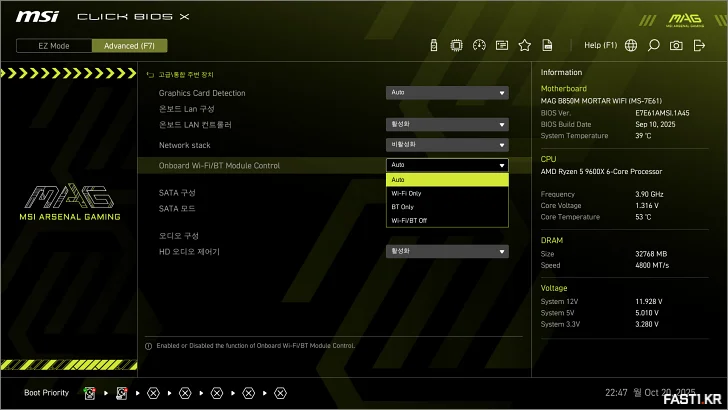Image resolution: width=728 pixels, height=410 pixels.
Task: Open the M-Flash USB drive icon
Action: coord(434,46)
